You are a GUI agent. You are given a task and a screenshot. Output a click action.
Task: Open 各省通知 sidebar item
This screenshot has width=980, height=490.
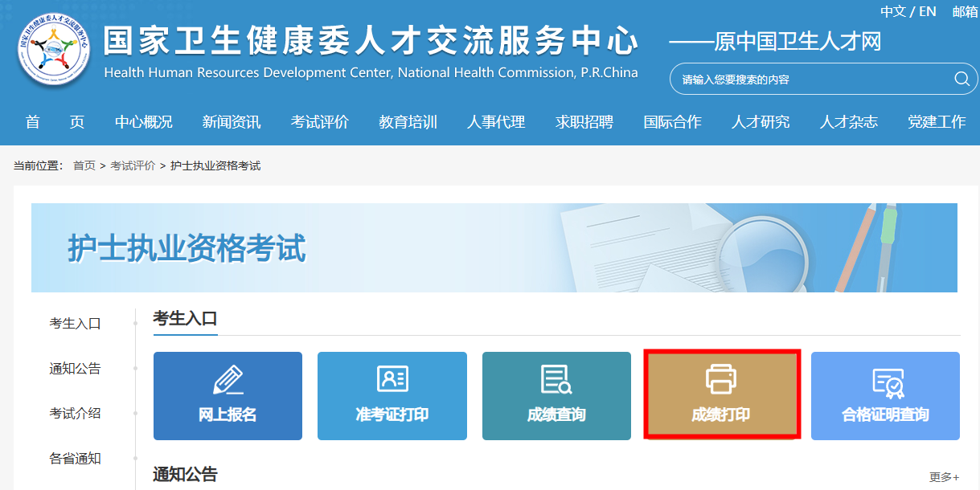click(76, 459)
